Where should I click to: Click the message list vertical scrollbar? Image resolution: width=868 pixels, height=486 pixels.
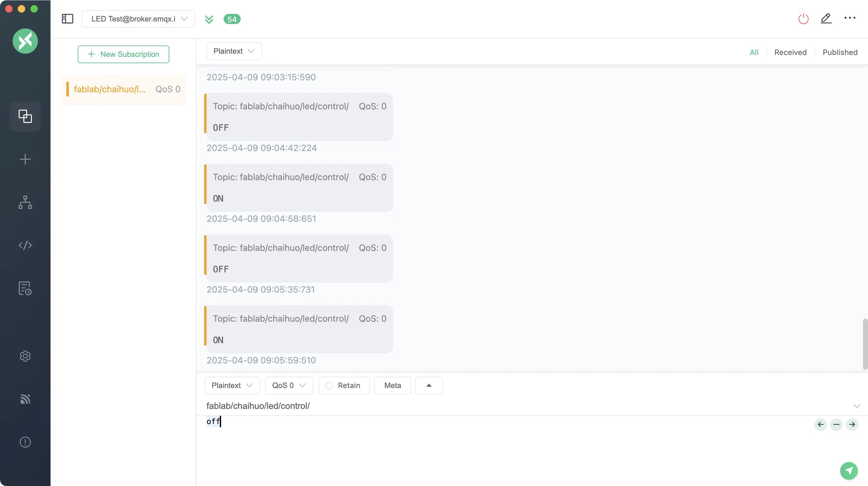865,344
